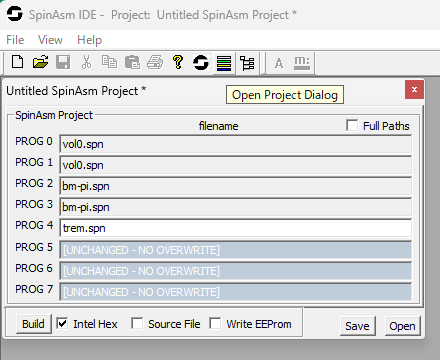
Task: Open help via yellow question mark icon
Action: coord(178,62)
